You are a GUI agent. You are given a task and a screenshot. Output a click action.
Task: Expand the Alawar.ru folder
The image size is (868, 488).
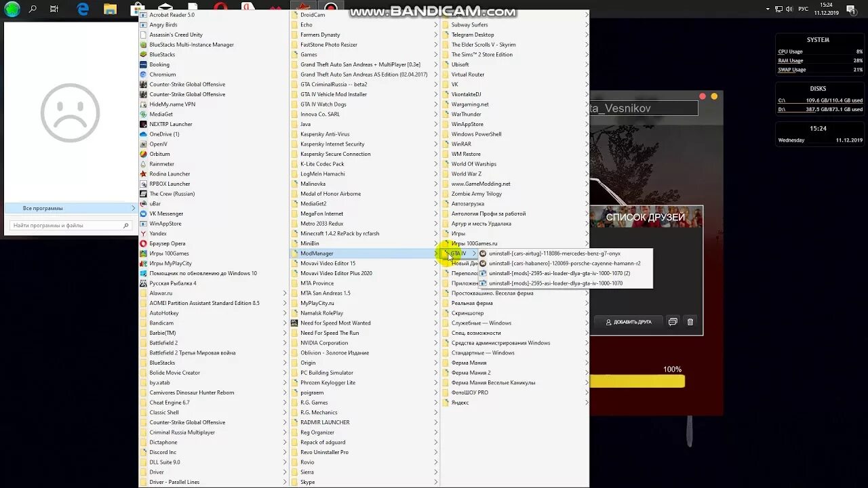click(213, 293)
